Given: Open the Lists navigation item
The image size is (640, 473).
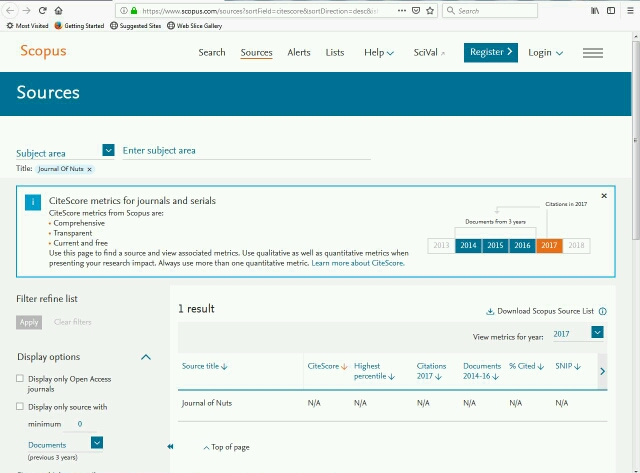Looking at the screenshot, I should [335, 53].
